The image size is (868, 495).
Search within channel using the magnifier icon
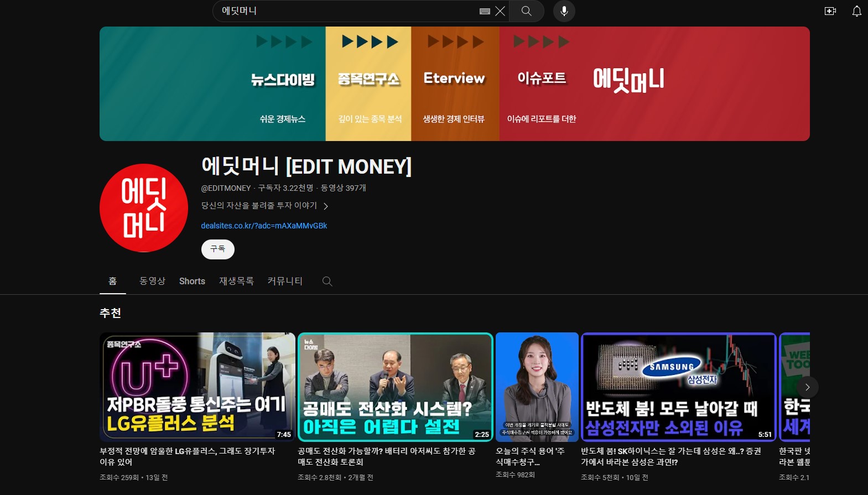pos(327,282)
